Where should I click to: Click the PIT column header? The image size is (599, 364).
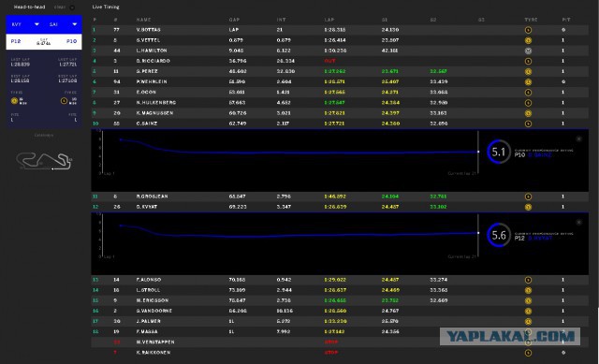coord(566,20)
